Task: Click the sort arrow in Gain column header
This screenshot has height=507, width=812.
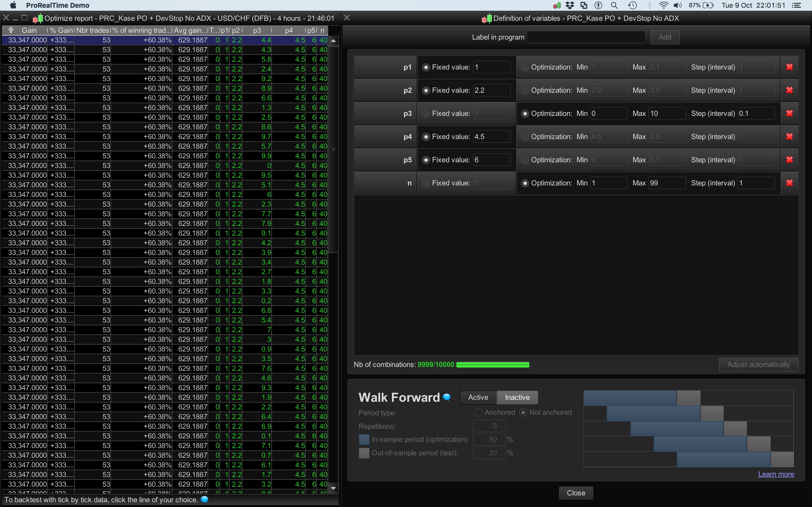Action: [x=11, y=30]
